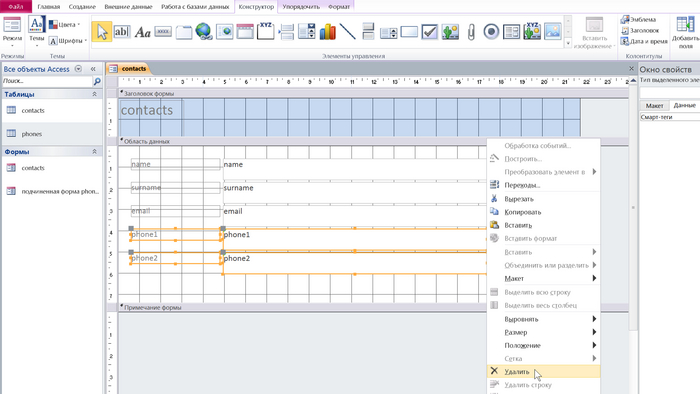The width and height of the screenshot is (700, 394).
Task: Open the Внешние данные ribbon tab
Action: 128,7
